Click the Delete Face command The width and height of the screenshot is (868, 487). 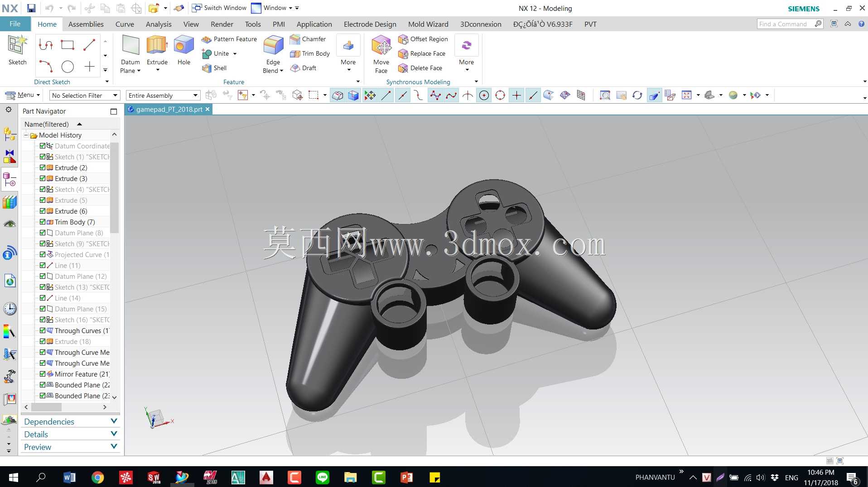pos(420,68)
